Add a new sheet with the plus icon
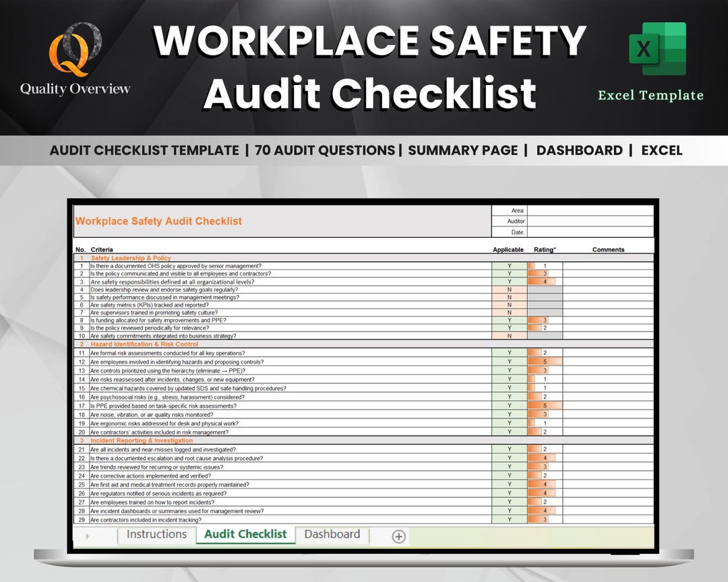 click(x=398, y=536)
